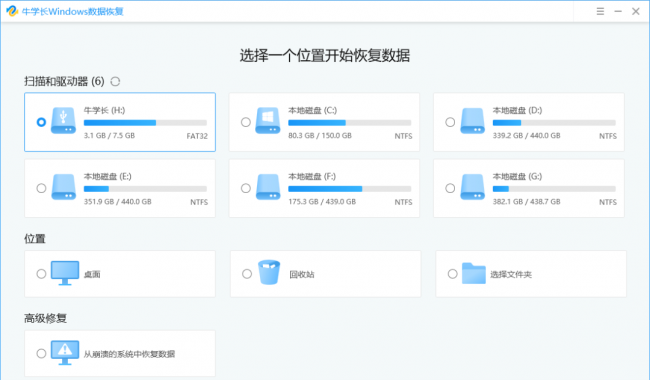This screenshot has height=380, width=650.
Task: Select the 本地磁盘 (D:) radio button
Action: [450, 122]
